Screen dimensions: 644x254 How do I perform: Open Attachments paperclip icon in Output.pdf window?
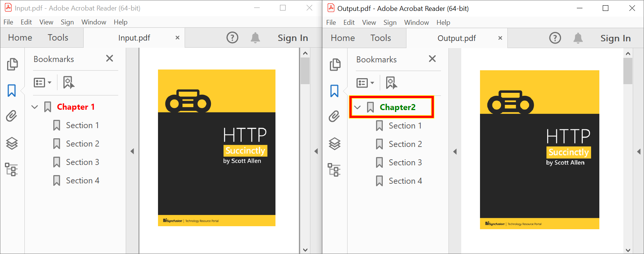coord(334,116)
